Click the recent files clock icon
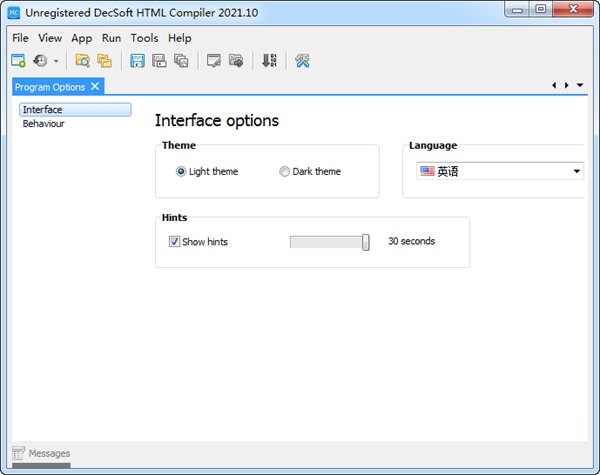Image resolution: width=600 pixels, height=475 pixels. point(41,61)
